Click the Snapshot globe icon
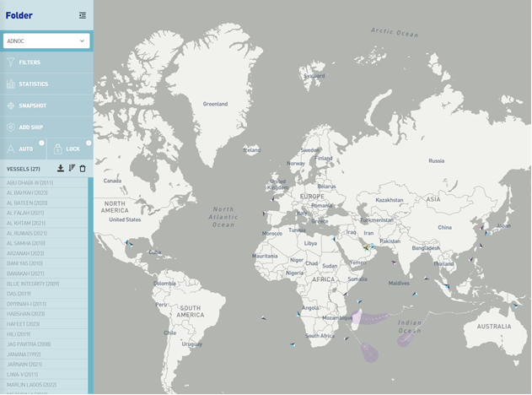532x395 pixels. pyautogui.click(x=10, y=106)
